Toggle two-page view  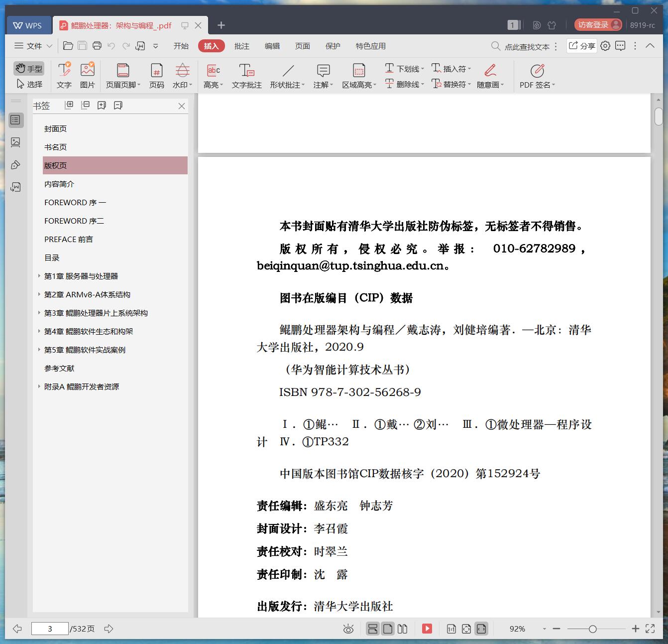(x=403, y=629)
